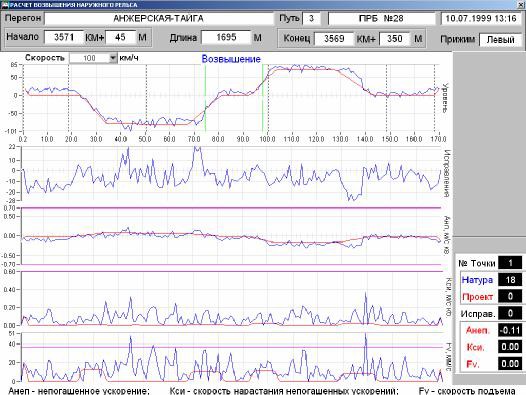
Task: Click the Кси. label in side panel
Action: pyautogui.click(x=475, y=347)
